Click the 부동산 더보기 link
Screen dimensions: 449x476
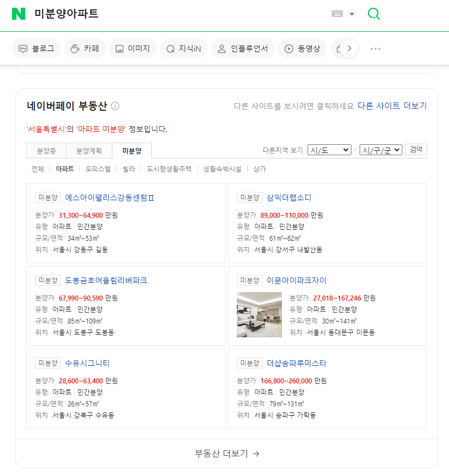pos(227,454)
